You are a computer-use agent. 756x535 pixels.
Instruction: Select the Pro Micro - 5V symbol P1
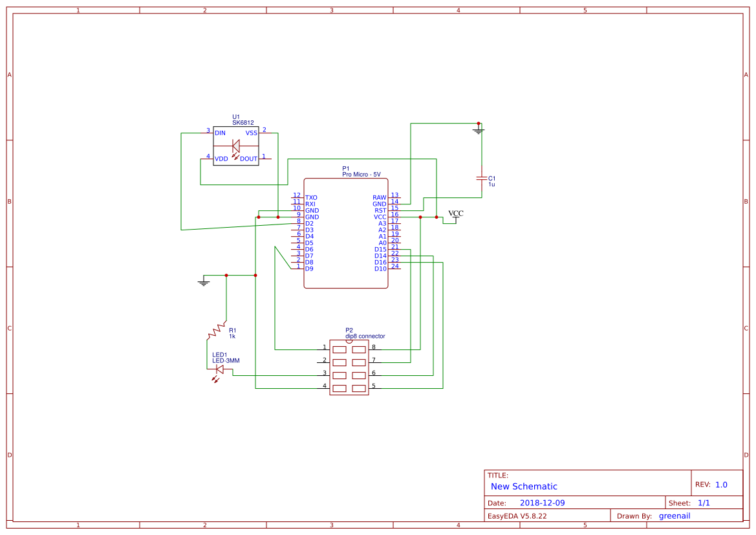click(346, 233)
